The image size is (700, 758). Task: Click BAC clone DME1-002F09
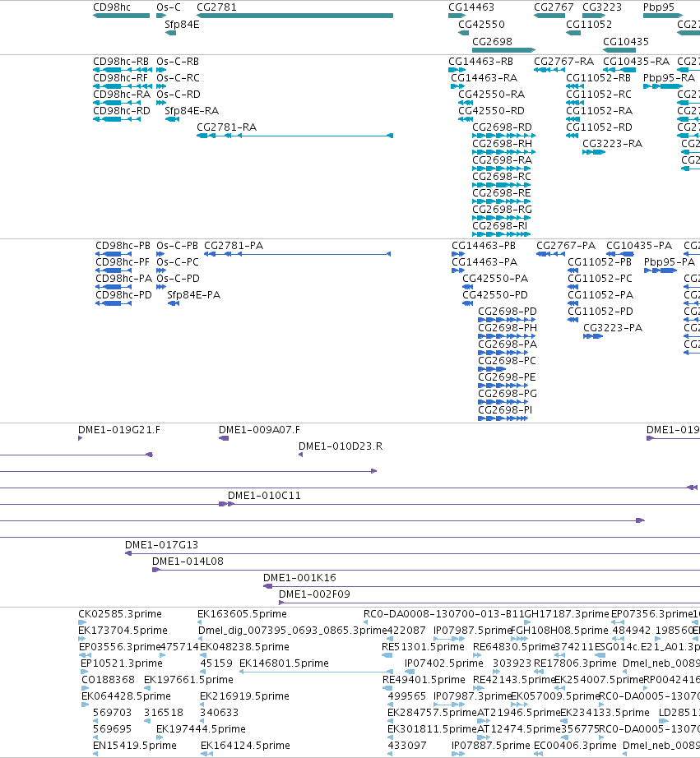pos(489,603)
